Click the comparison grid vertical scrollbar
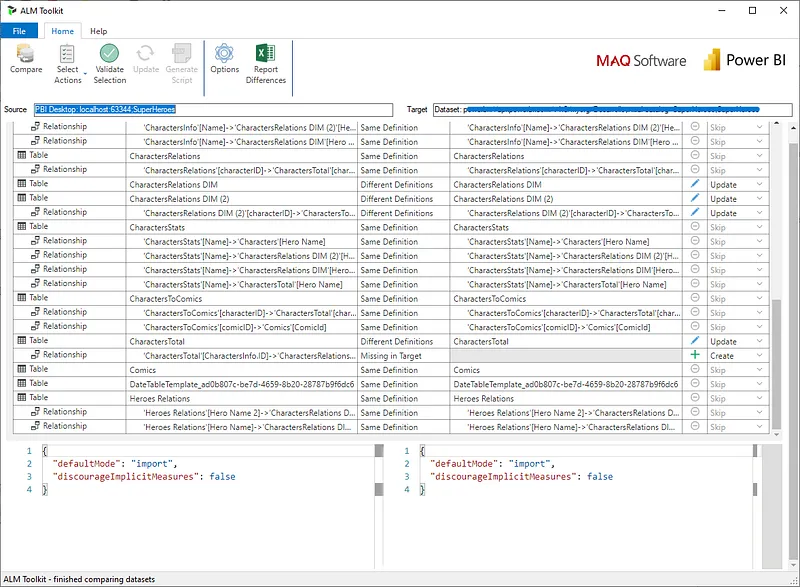Image resolution: width=800 pixels, height=587 pixels. point(777,279)
